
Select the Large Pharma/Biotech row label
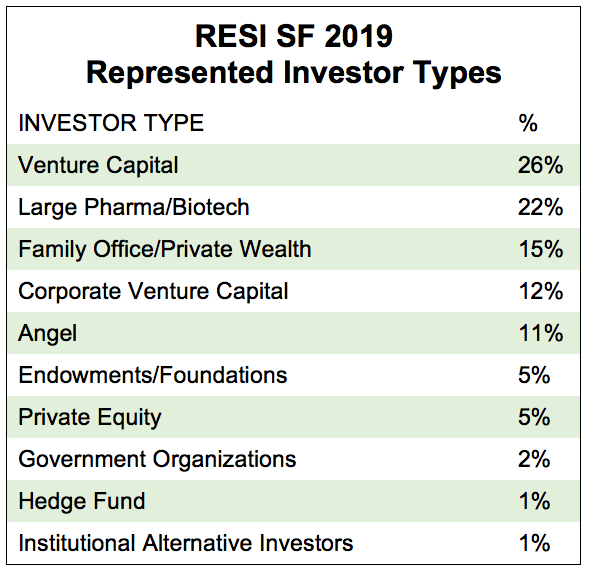point(134,207)
